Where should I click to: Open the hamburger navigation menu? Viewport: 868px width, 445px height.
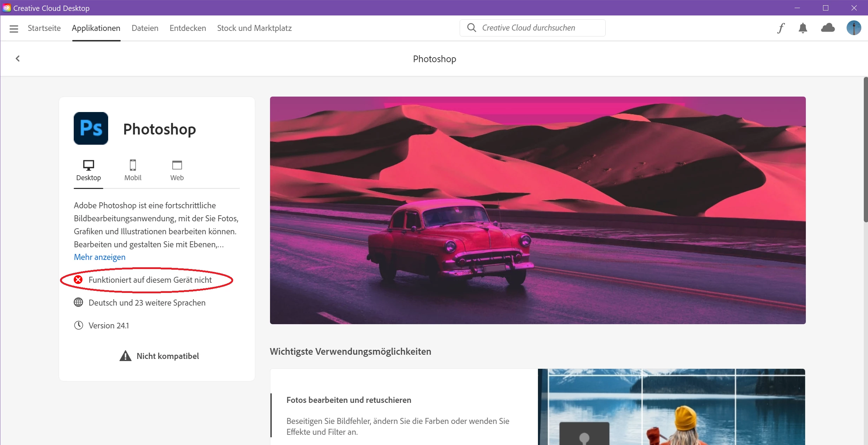click(14, 28)
